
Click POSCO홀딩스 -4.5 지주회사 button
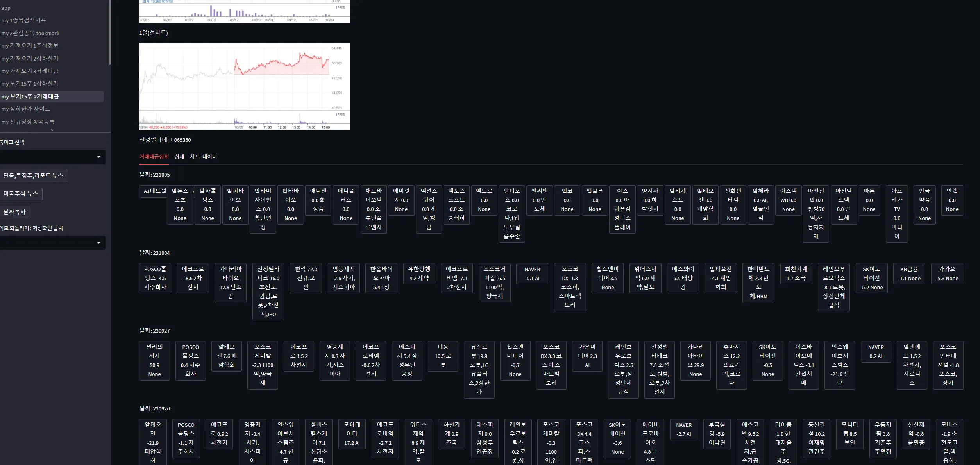pos(155,278)
